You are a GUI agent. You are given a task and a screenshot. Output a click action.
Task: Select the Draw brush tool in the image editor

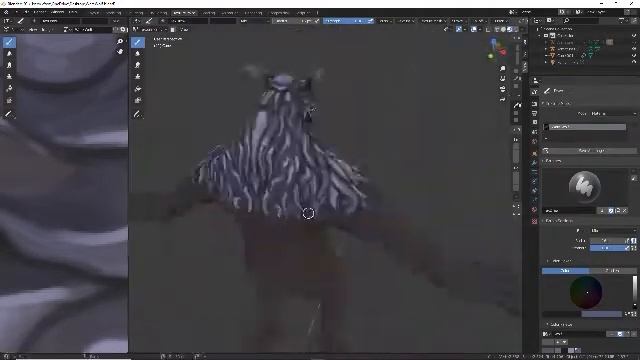[x=9, y=42]
